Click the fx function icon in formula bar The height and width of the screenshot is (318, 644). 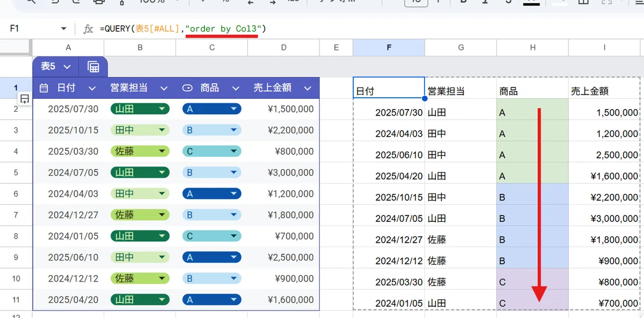88,29
